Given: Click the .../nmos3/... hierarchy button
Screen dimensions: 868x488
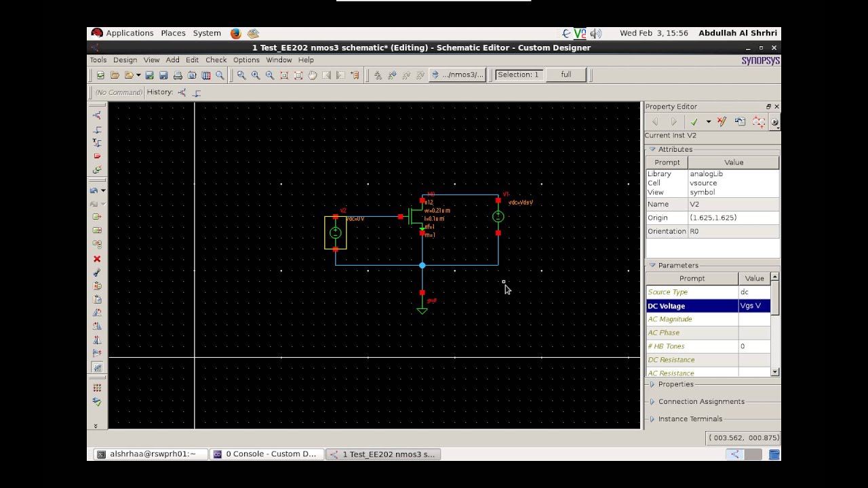Looking at the screenshot, I should (x=458, y=75).
